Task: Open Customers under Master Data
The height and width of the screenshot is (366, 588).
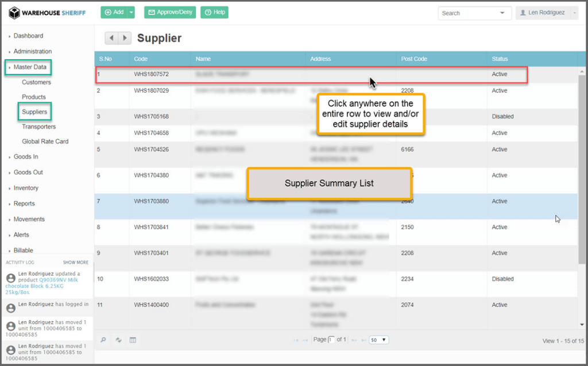Action: [x=36, y=82]
